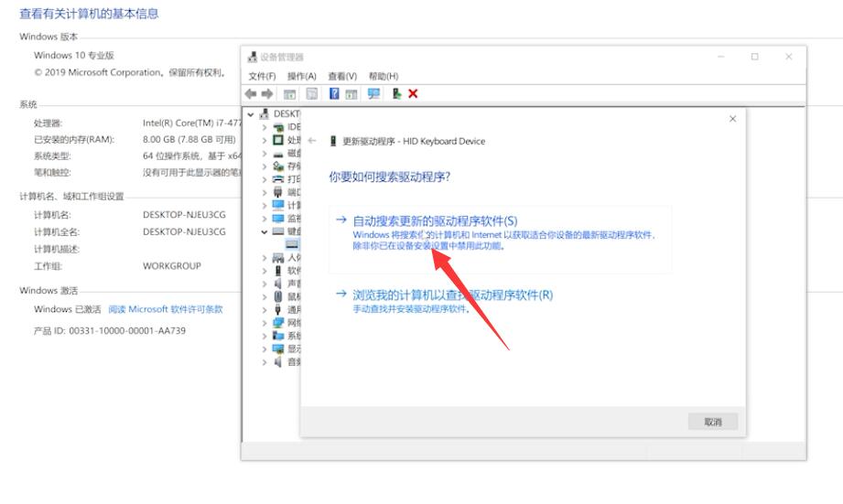Open the Properties toolbar icon
Viewport: 843px width, 504px height.
[312, 94]
